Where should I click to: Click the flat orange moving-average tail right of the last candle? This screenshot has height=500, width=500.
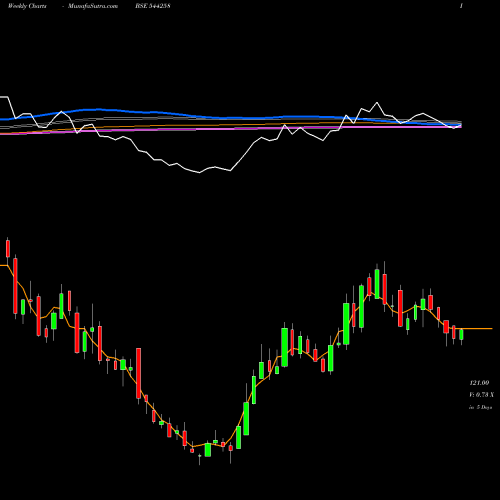pyautogui.click(x=478, y=329)
